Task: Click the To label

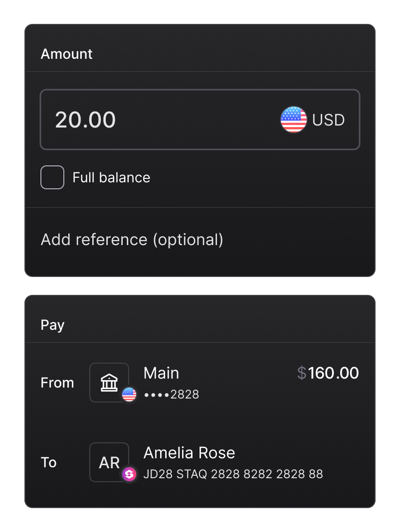Action: point(48,462)
